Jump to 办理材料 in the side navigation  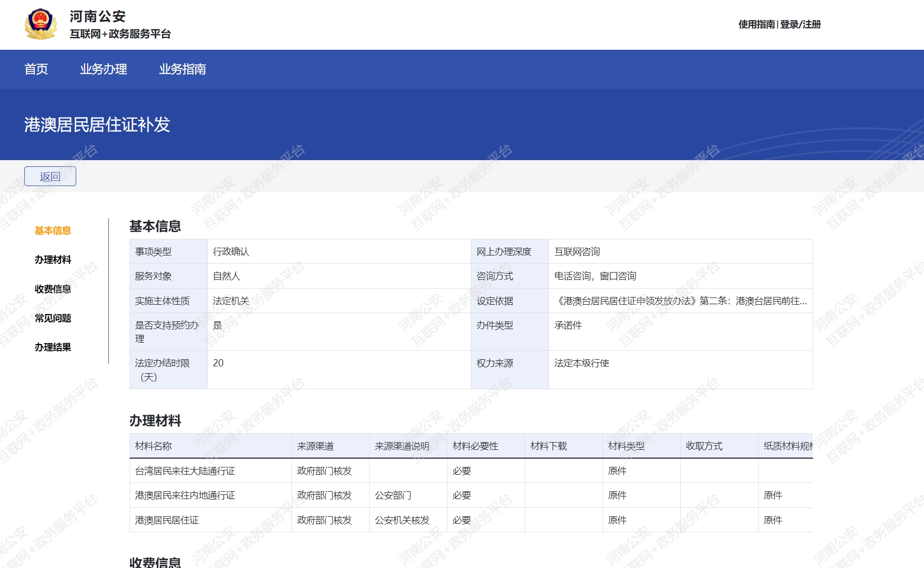(53, 260)
